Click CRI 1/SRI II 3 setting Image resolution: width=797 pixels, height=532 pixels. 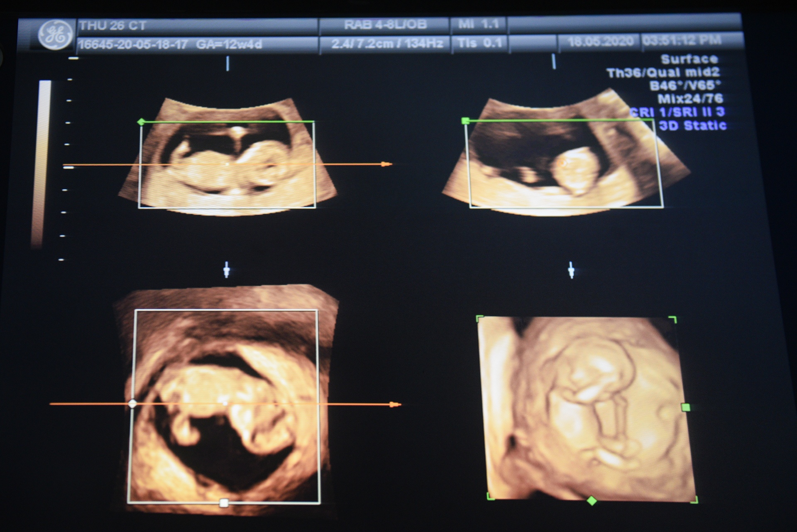pos(677,112)
